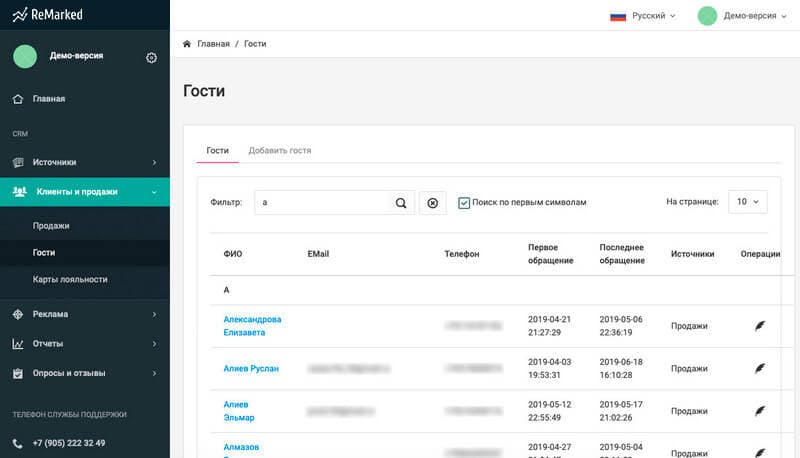Click the Гости breadcrumb item
This screenshot has width=800, height=458.
[255, 44]
